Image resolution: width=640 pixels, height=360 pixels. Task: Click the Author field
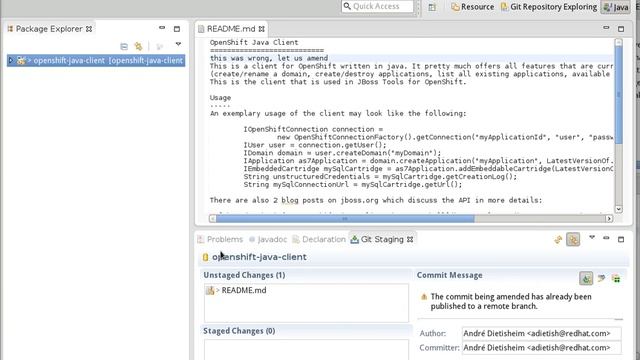[542, 333]
